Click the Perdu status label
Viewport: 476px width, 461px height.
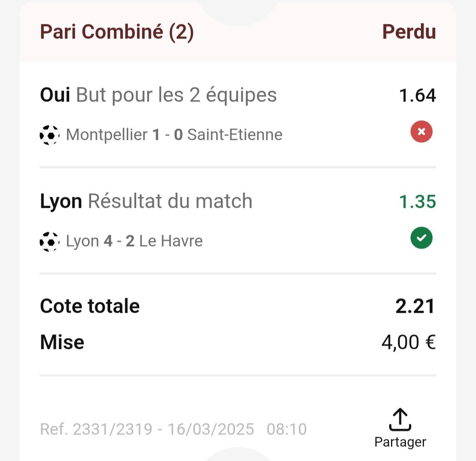(x=409, y=32)
